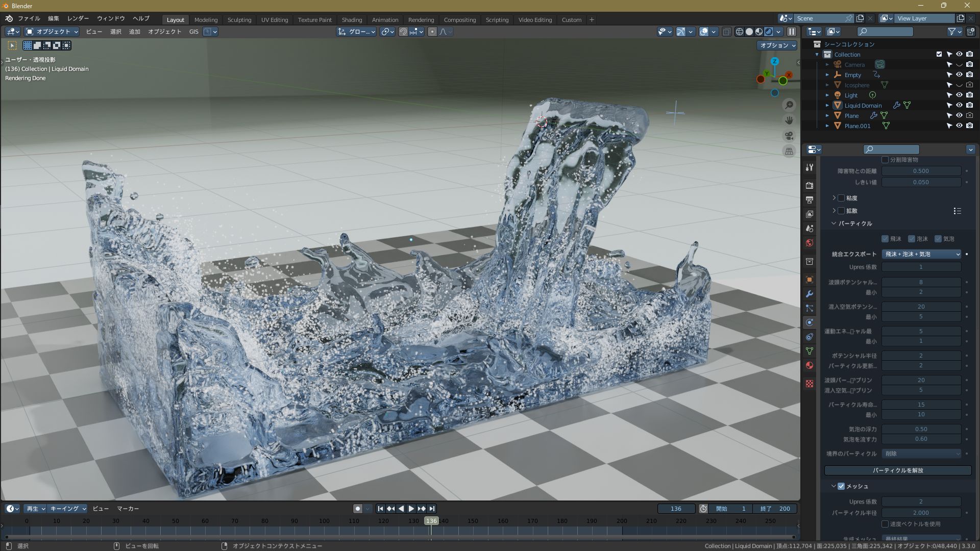Click the jump to last frame button

(432, 509)
